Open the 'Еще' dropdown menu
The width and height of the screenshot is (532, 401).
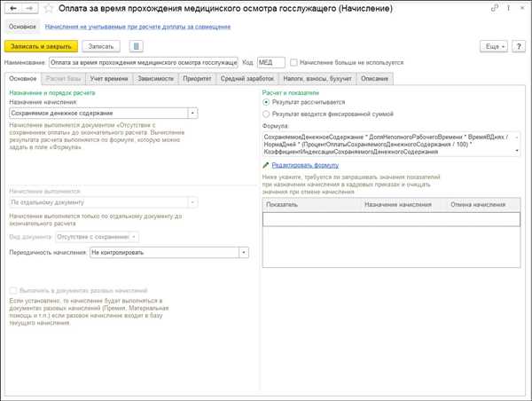point(493,45)
